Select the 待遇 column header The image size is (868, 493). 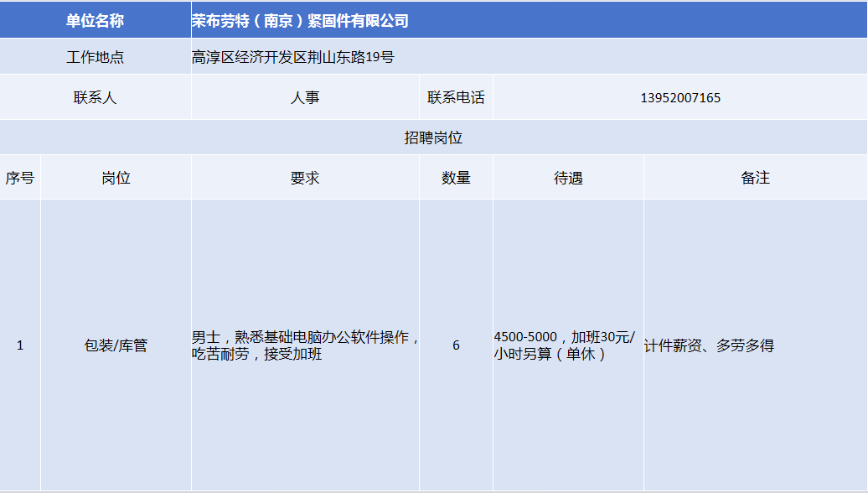tap(568, 178)
